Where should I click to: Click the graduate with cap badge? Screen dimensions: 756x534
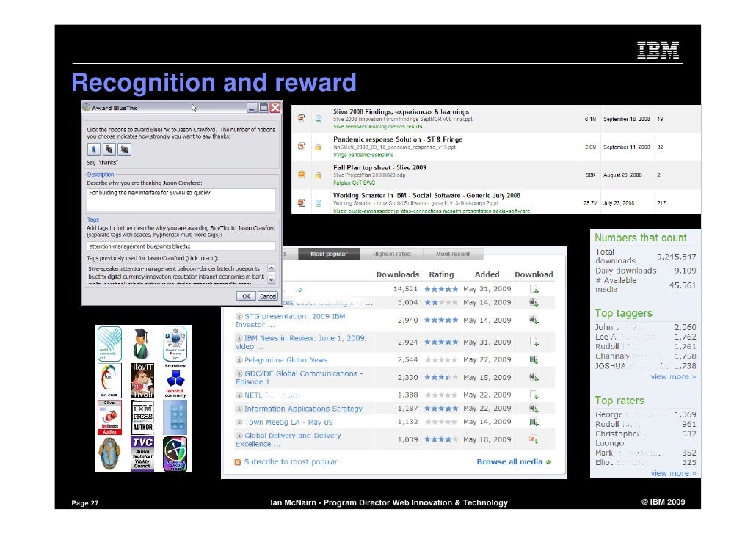[x=142, y=343]
